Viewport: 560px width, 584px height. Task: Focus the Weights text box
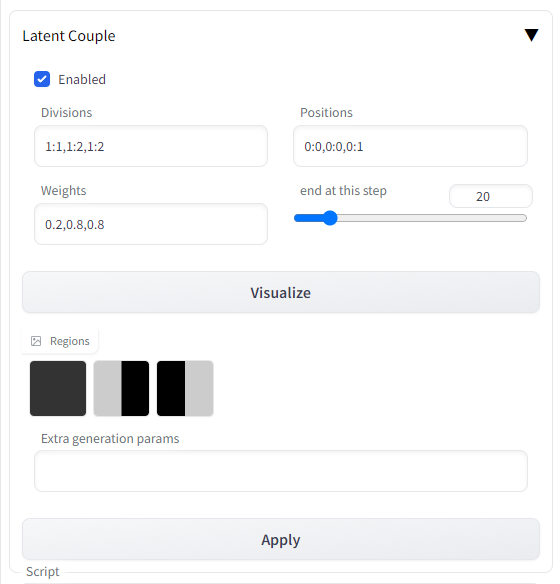pyautogui.click(x=151, y=224)
